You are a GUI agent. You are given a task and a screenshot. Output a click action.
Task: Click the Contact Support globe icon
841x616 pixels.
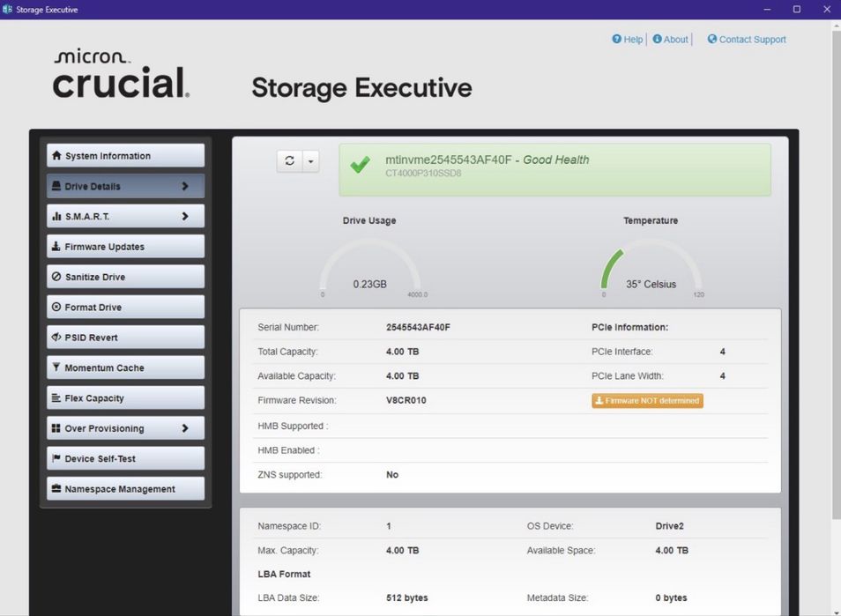711,39
